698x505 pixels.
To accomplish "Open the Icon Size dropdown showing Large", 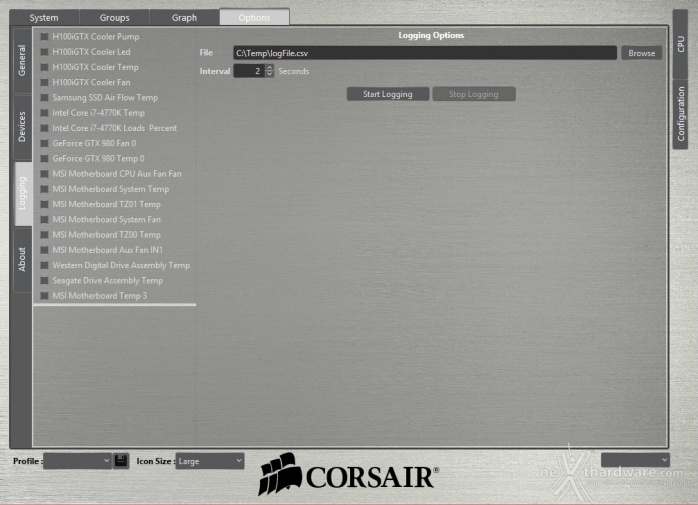I will pos(210,461).
